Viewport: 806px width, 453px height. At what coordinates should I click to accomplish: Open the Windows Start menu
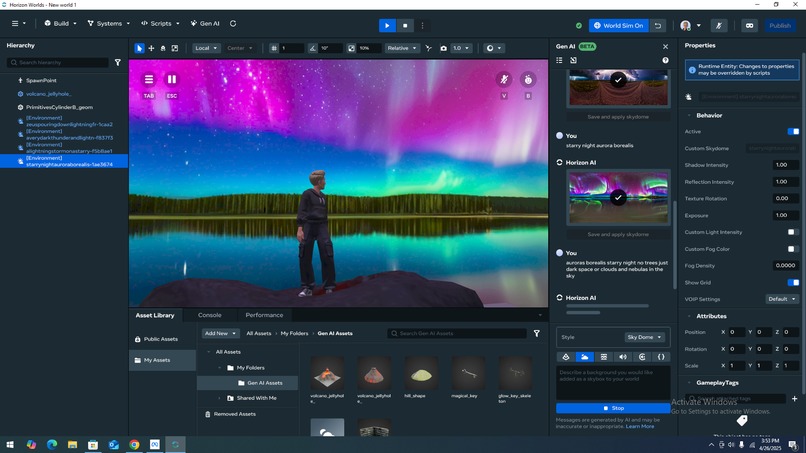pos(10,445)
